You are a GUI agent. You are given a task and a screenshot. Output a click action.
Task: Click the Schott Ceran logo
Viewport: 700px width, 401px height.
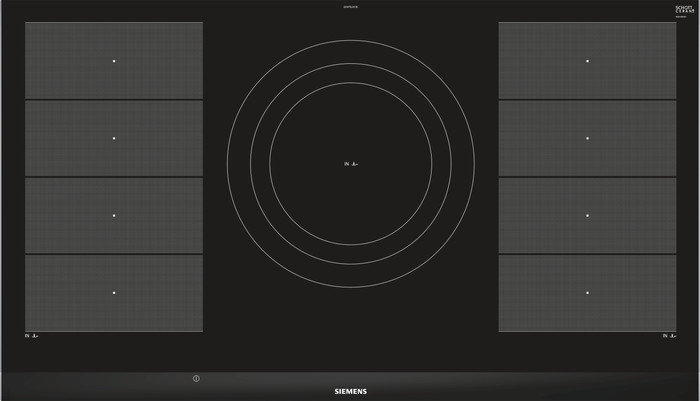coord(684,11)
